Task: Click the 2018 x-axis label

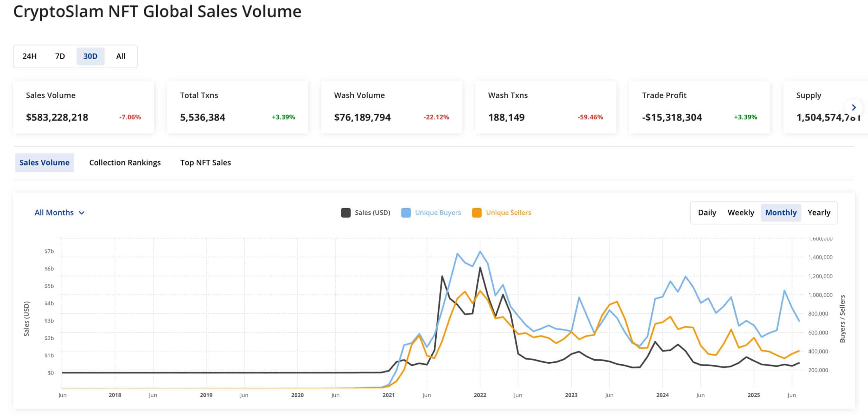Action: (x=115, y=395)
